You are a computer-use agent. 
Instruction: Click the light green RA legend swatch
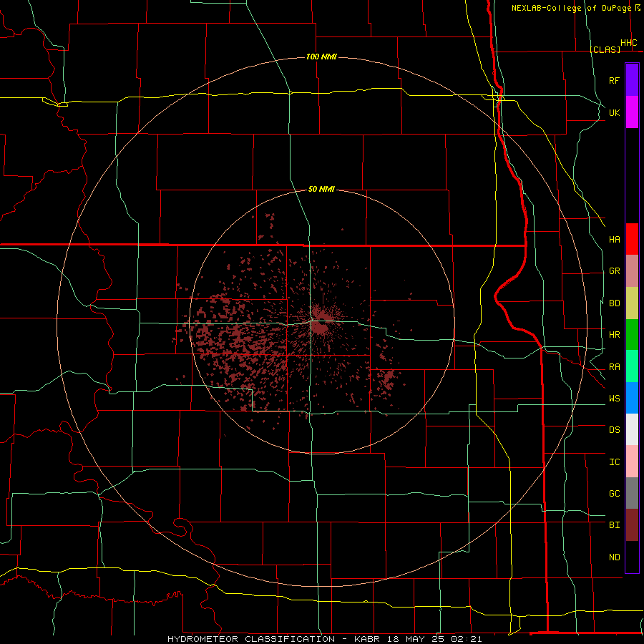click(632, 366)
